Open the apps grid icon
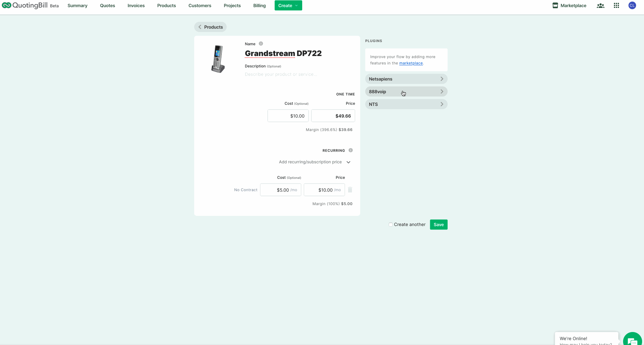The height and width of the screenshot is (345, 644). coord(616,6)
